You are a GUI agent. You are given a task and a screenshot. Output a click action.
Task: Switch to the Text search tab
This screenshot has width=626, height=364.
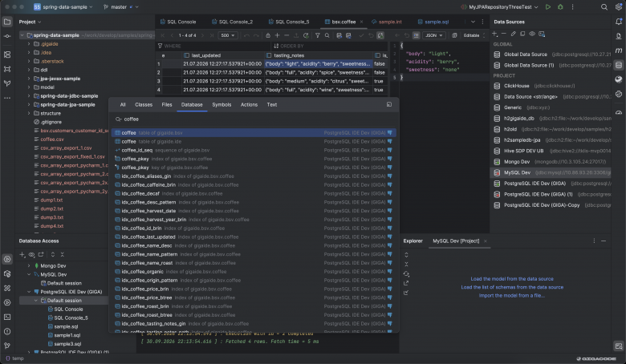point(271,104)
